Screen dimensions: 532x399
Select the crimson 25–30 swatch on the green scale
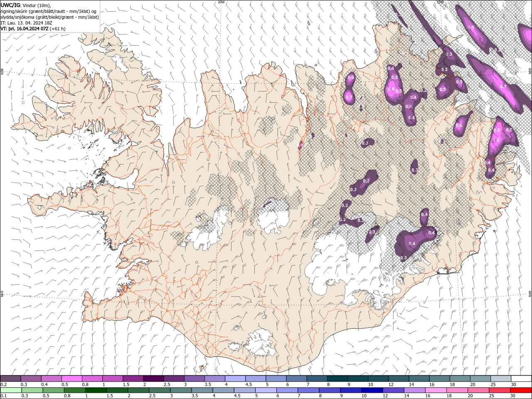[499, 390]
